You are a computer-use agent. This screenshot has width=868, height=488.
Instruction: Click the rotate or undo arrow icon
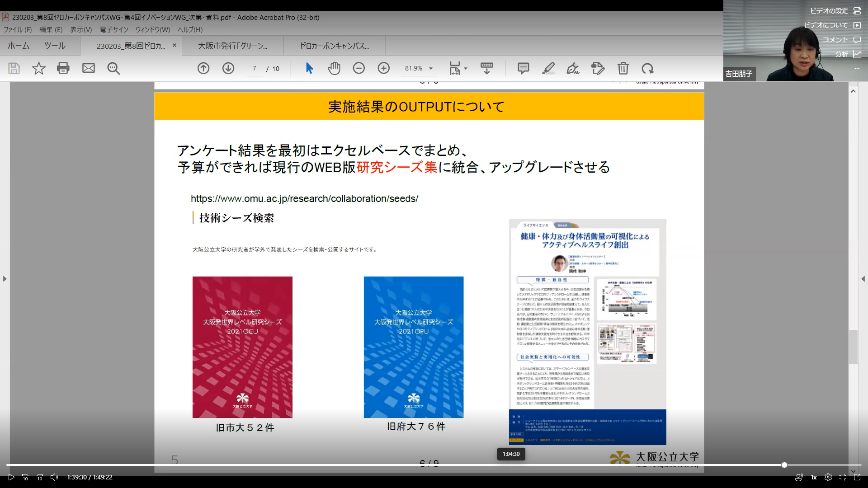tap(647, 68)
